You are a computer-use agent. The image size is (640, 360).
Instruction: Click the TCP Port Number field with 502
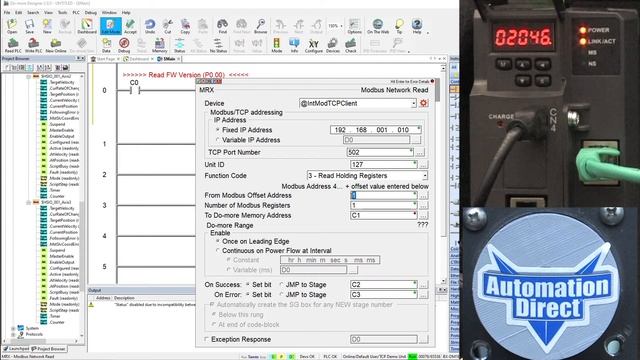(380, 152)
